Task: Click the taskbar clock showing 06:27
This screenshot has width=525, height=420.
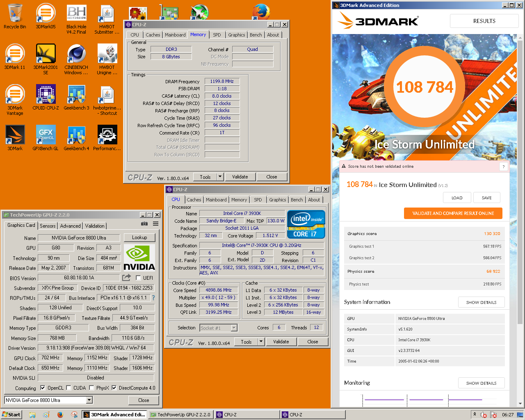Action: click(x=508, y=415)
